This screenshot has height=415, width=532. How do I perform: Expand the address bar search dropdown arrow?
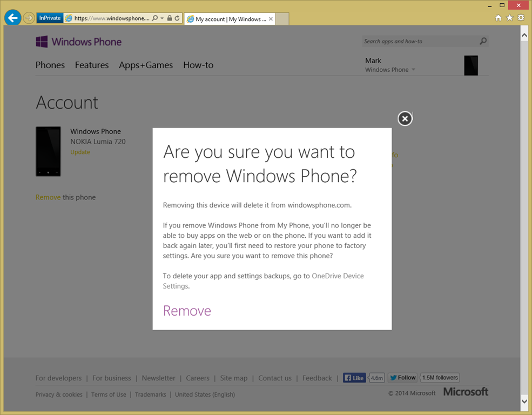162,18
